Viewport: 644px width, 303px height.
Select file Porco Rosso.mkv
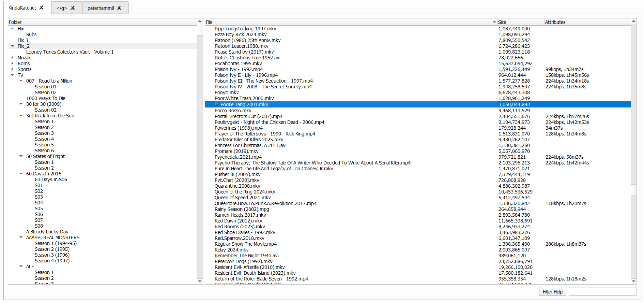(x=233, y=111)
